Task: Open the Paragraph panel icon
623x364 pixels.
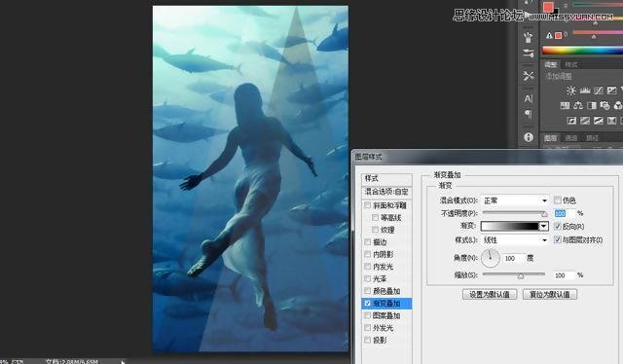Action: coord(528,115)
